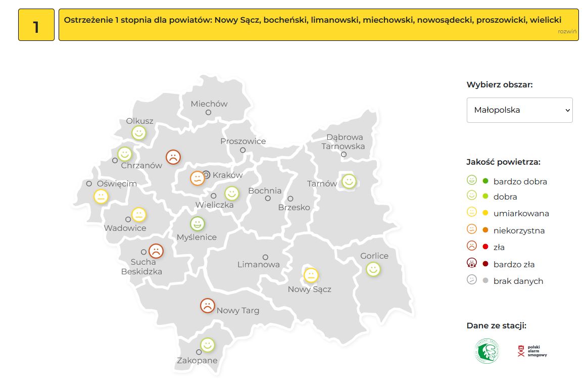Click the red sad face near Kraków

tap(173, 157)
